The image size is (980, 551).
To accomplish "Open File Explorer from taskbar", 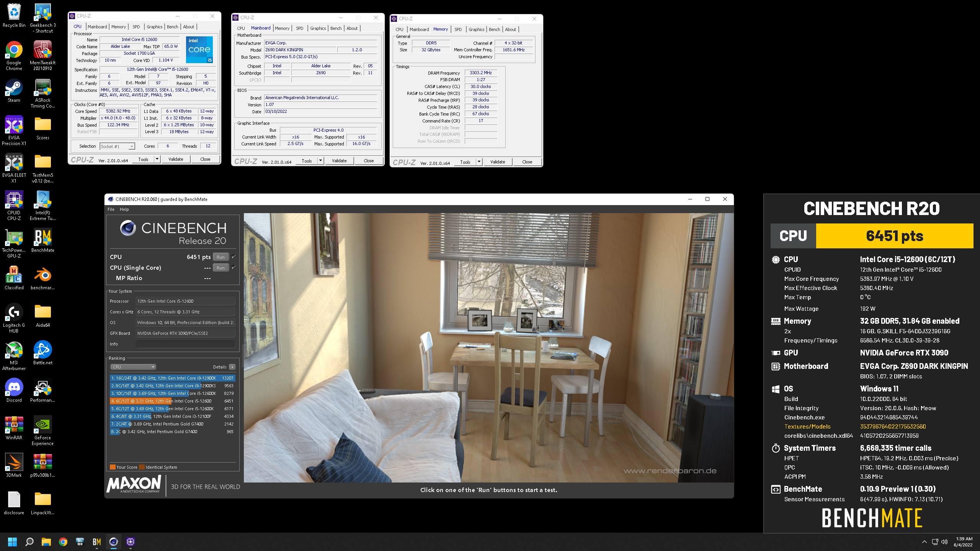I will 46,542.
